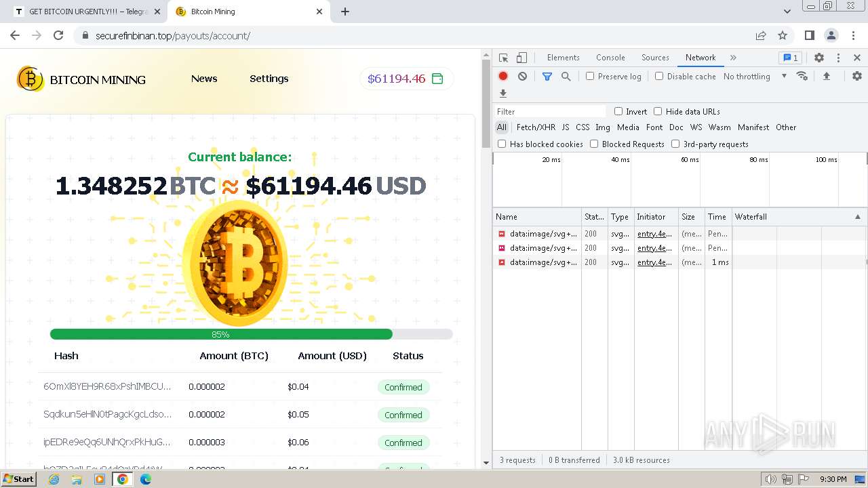Go back in the browser
Image resolution: width=868 pixels, height=488 pixels.
[x=15, y=35]
